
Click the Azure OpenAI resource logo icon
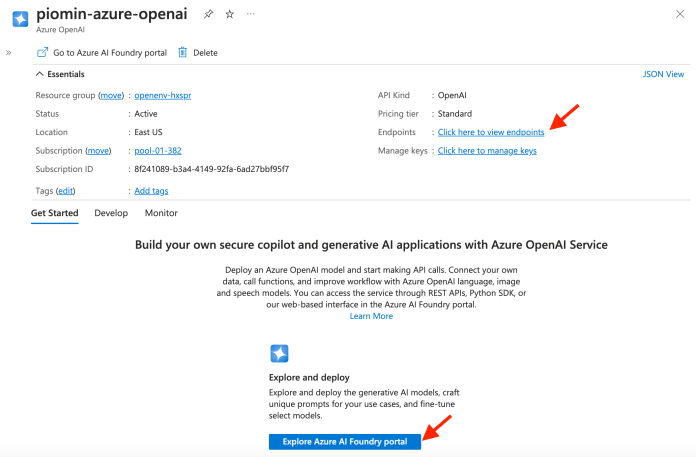tap(19, 19)
